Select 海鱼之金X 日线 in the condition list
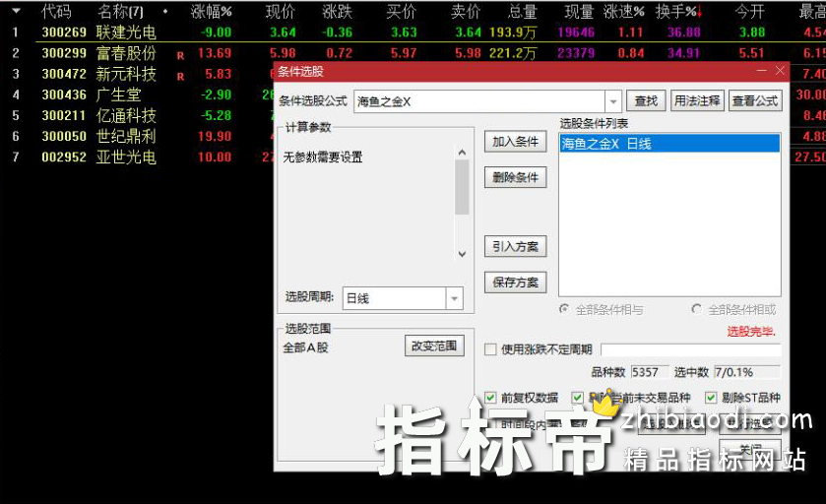Screen dimensions: 826x504 click(x=669, y=144)
